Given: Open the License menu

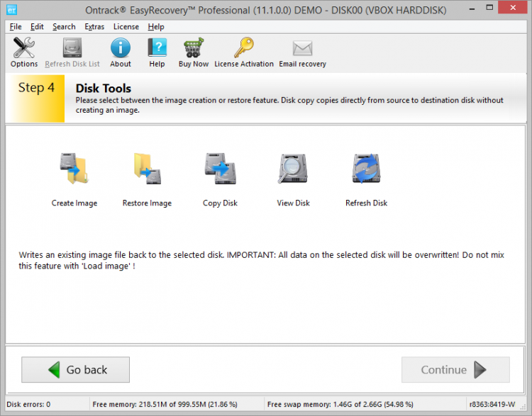Looking at the screenshot, I should point(126,27).
